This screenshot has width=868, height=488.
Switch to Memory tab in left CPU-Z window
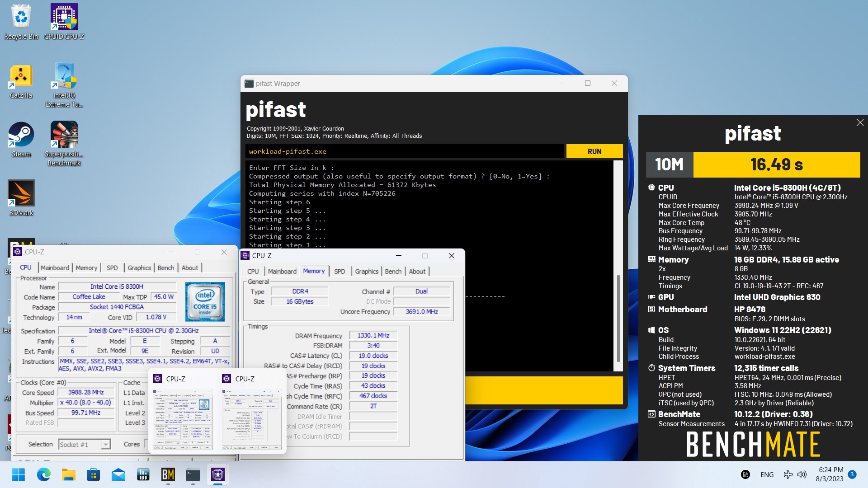(x=86, y=267)
